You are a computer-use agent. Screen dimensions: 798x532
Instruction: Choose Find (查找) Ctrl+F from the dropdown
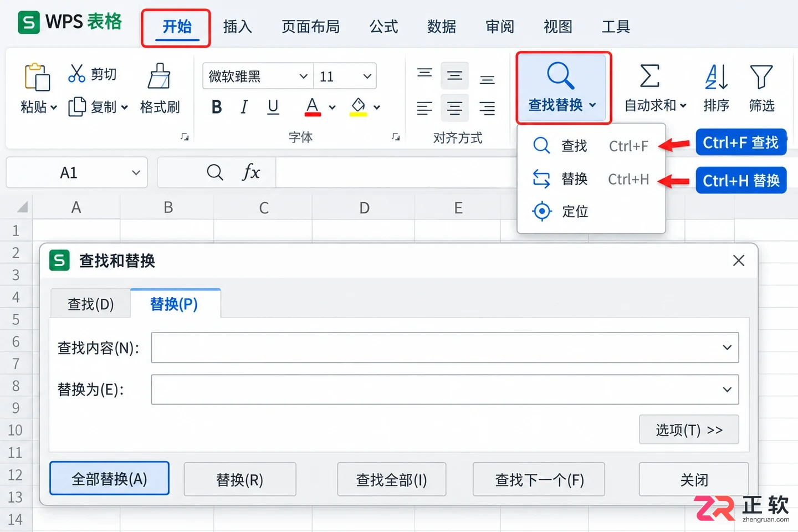[591, 146]
